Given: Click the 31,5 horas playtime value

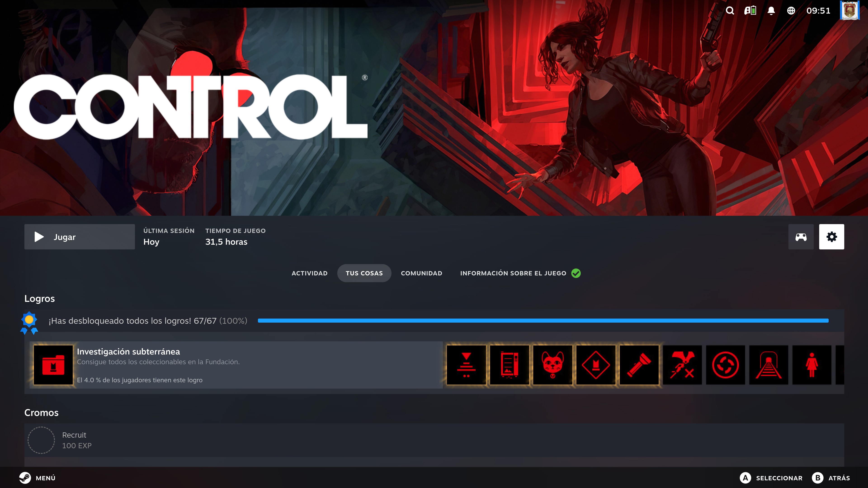Looking at the screenshot, I should coord(226,242).
